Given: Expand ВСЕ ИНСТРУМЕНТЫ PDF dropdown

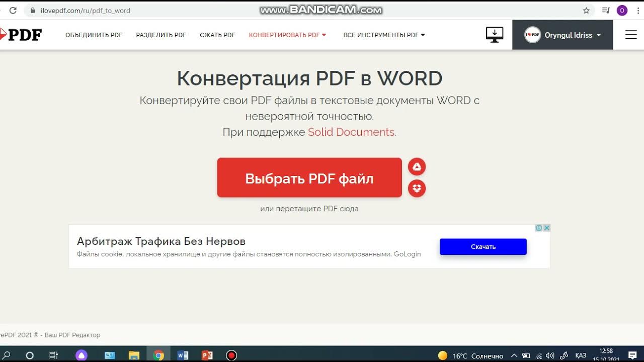Looking at the screenshot, I should coord(384,35).
